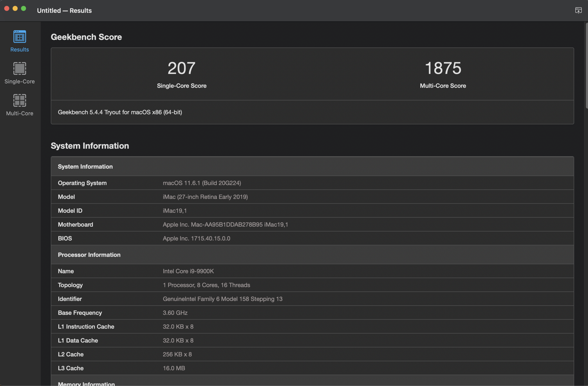Click the BIOS row label
588x386 pixels.
click(x=65, y=238)
